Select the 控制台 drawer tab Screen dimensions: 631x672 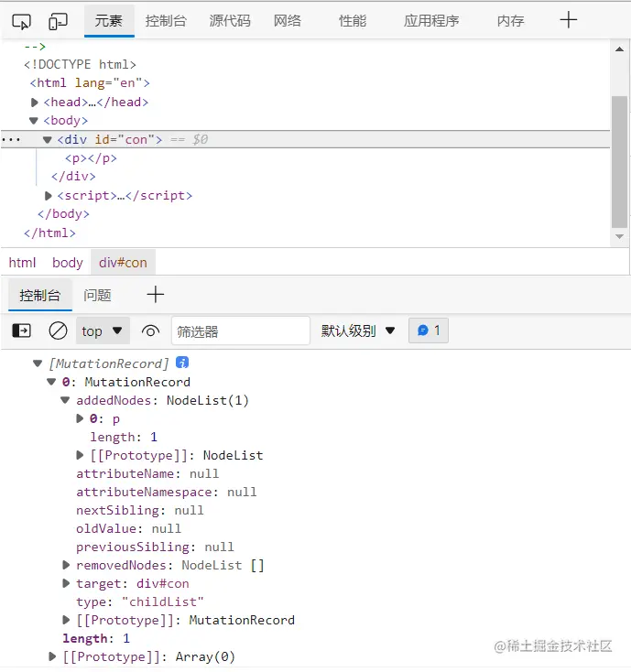point(40,295)
